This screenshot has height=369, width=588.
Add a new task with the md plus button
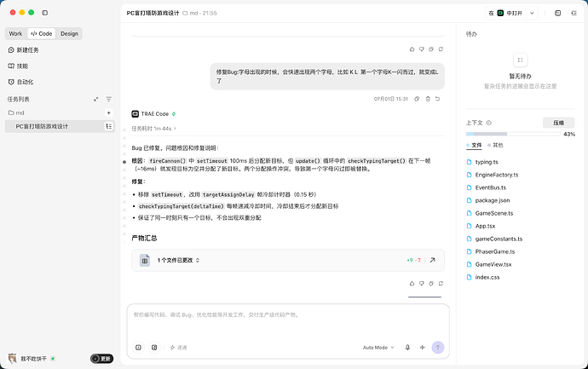[108, 112]
